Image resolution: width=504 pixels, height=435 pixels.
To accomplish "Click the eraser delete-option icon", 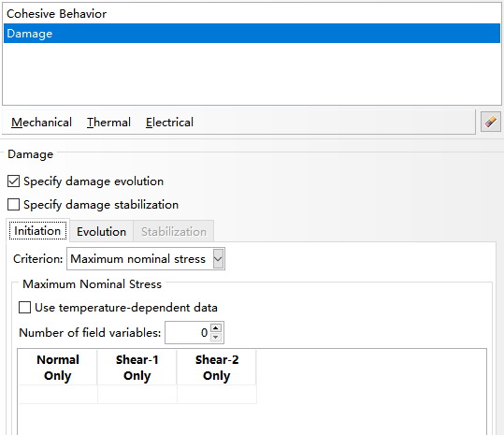I will [491, 122].
